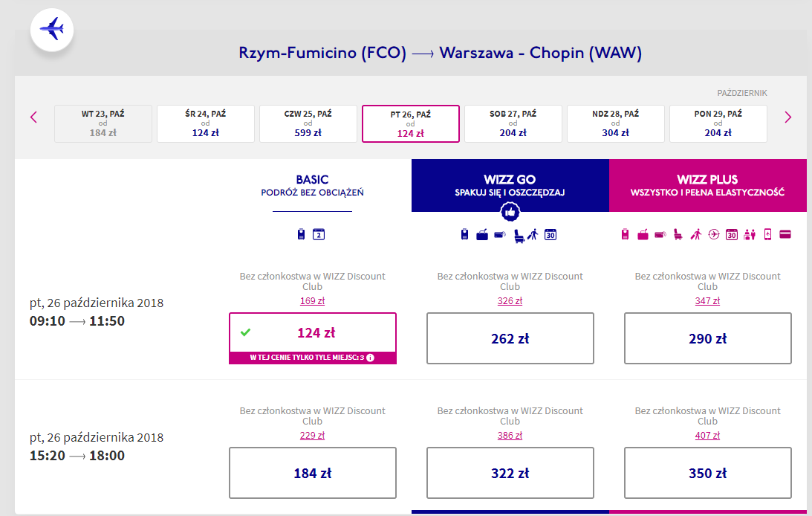Click the PAŹDZIERNIK month label
This screenshot has width=812, height=516.
tap(742, 93)
